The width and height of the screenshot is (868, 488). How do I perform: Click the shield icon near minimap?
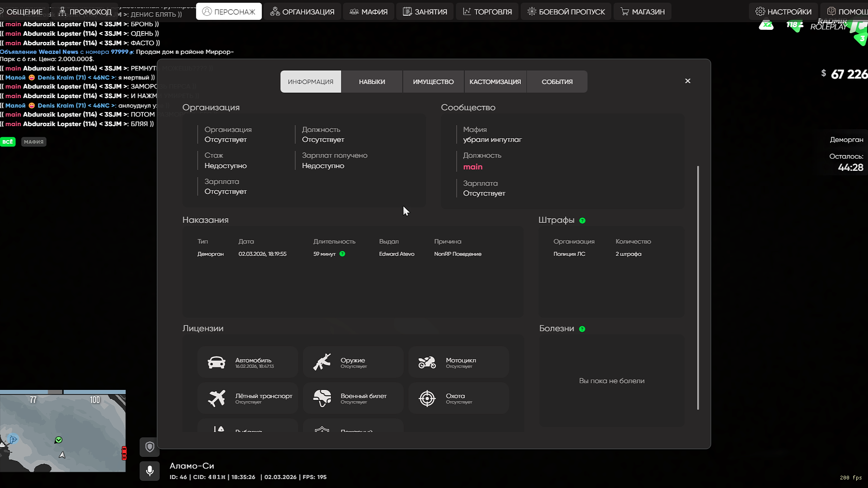[x=150, y=447]
